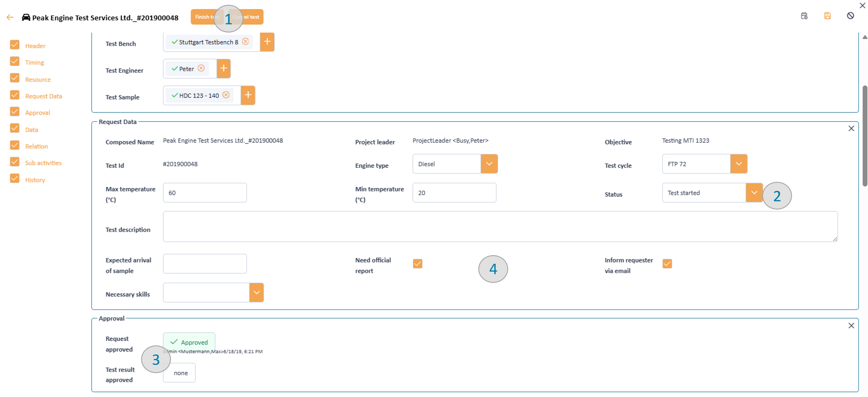Toggle the Approval section checkbox
The height and width of the screenshot is (397, 868).
coord(15,112)
